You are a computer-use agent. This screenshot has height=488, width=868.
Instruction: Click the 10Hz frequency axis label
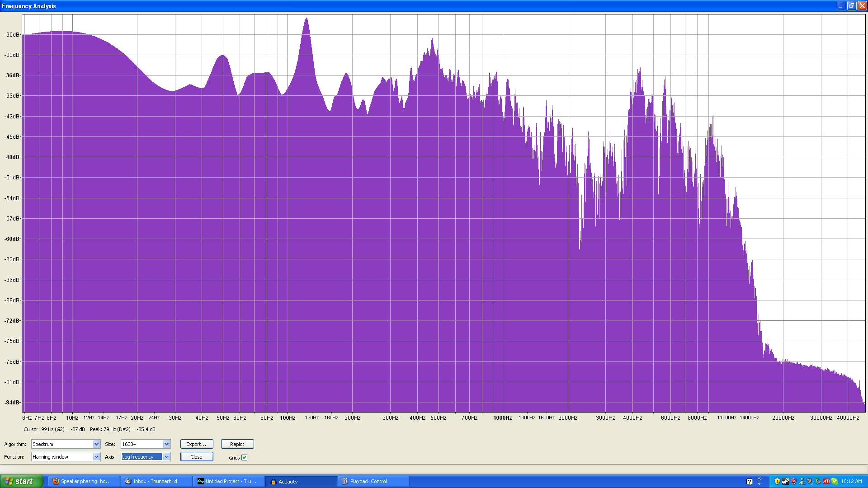pos(72,418)
